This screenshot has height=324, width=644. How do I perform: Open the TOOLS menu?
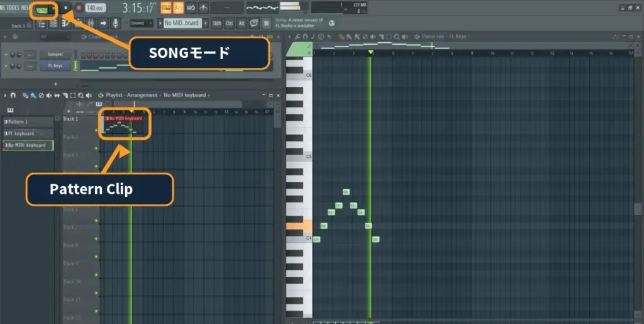[x=12, y=8]
